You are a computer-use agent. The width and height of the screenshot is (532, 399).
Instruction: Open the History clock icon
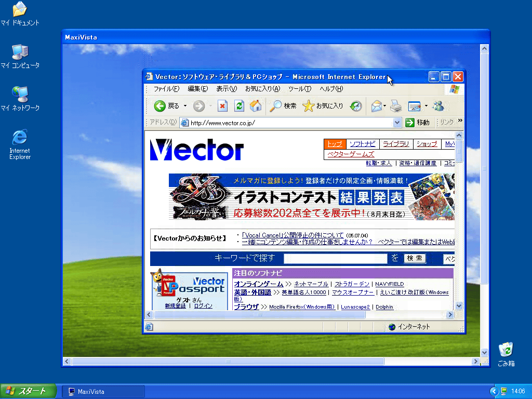(x=356, y=106)
